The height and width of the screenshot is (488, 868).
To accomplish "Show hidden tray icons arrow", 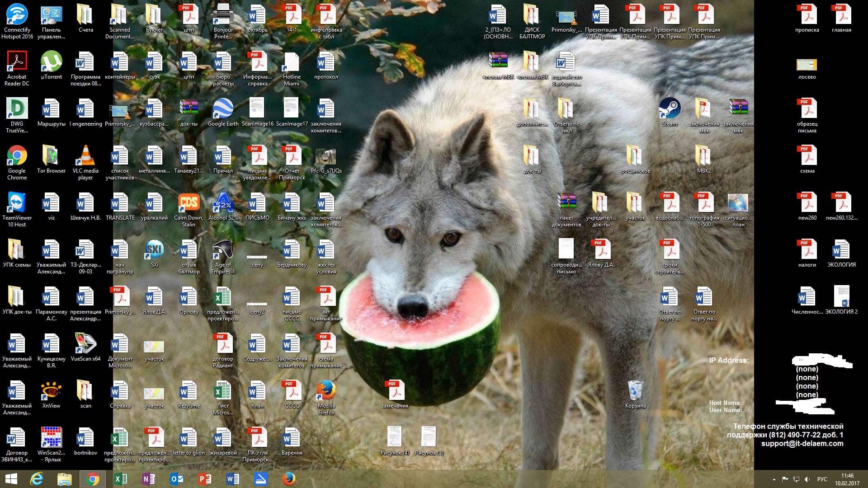I will (774, 479).
